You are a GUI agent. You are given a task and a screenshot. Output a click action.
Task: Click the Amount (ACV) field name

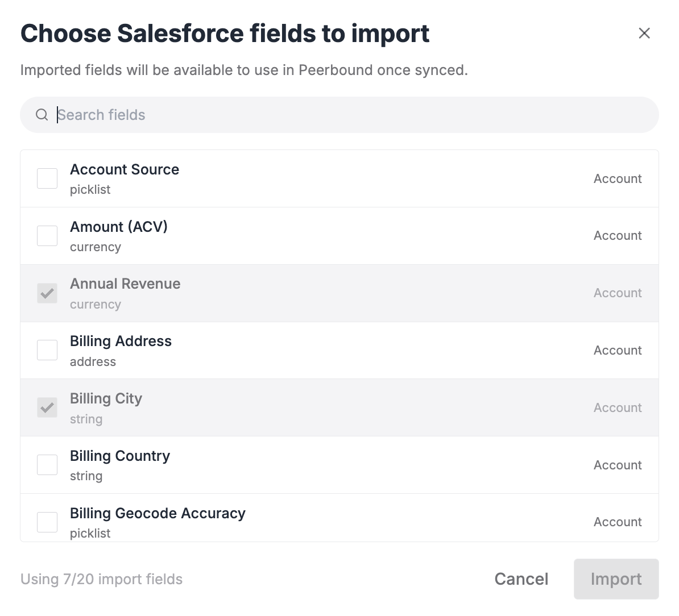[x=119, y=226]
